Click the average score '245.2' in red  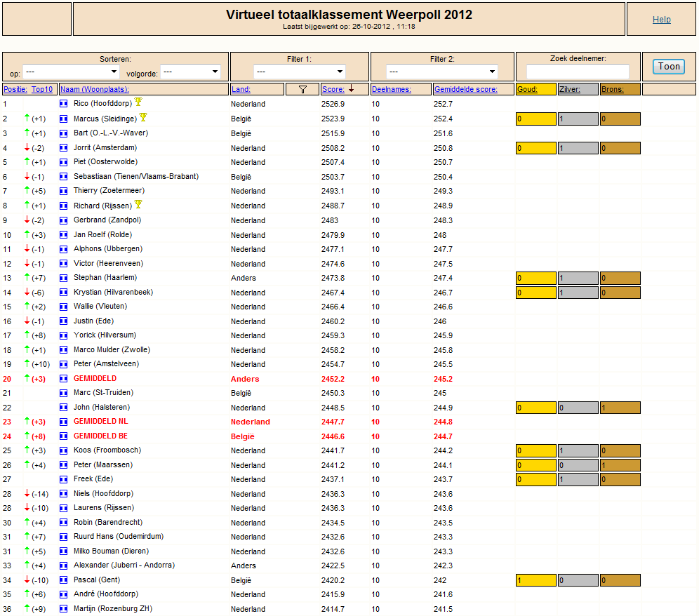click(443, 379)
